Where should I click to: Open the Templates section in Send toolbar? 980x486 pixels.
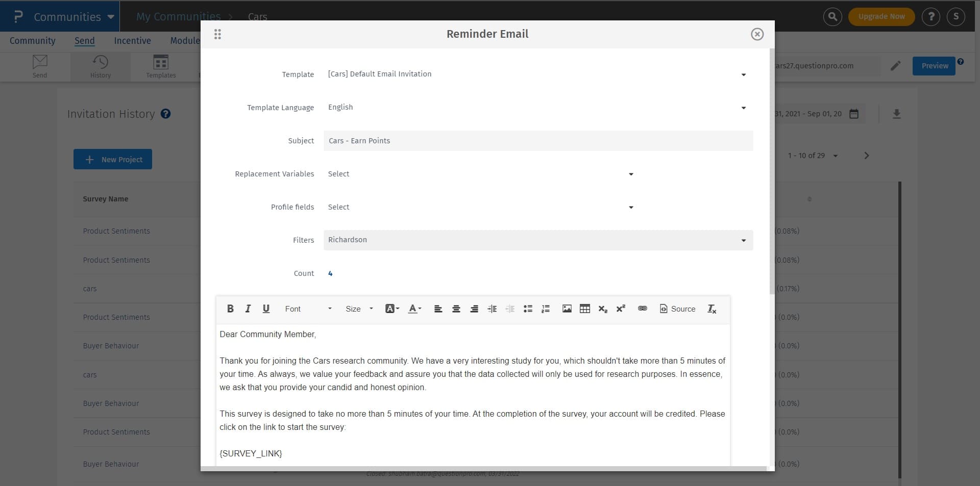point(161,66)
